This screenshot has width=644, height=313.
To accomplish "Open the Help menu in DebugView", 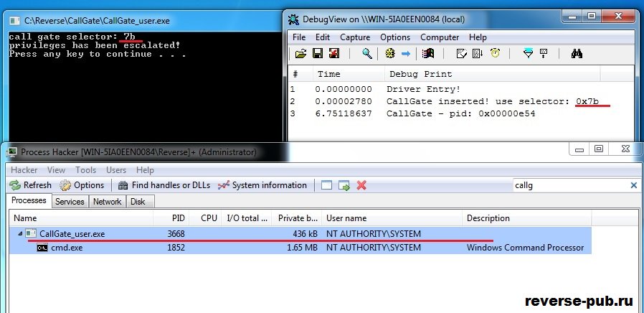I will (x=478, y=37).
